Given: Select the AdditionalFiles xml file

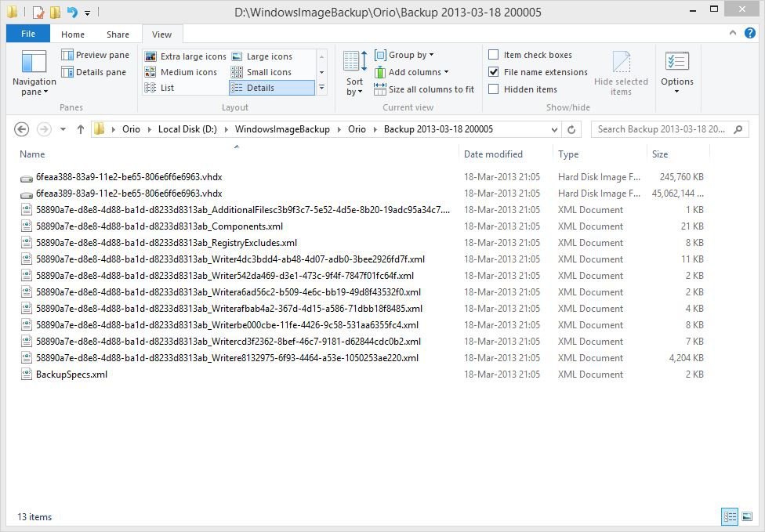Looking at the screenshot, I should click(242, 210).
